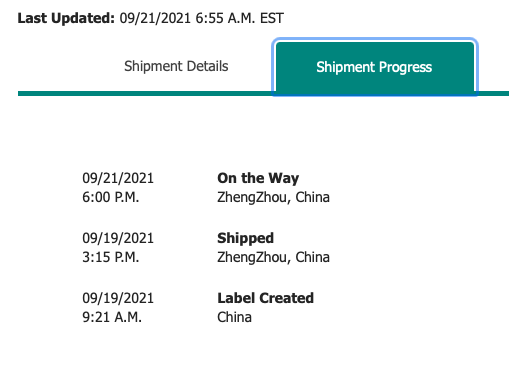The image size is (509, 367).
Task: Click ZhengZhou, China under Shipped
Action: (273, 257)
